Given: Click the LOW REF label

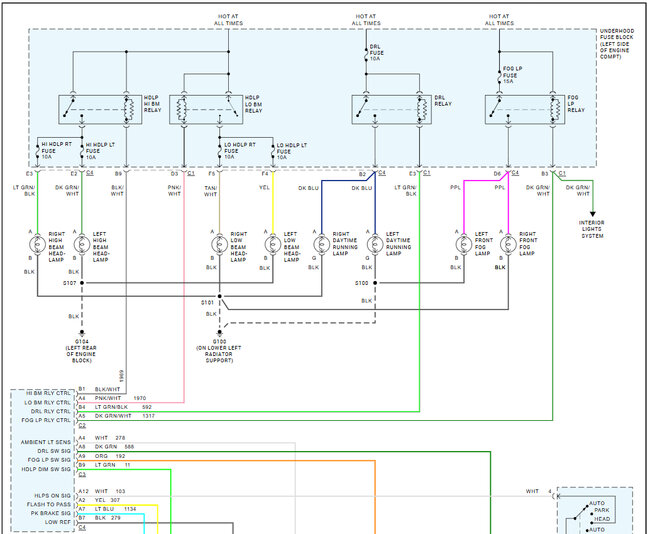Looking at the screenshot, I should [x=58, y=522].
